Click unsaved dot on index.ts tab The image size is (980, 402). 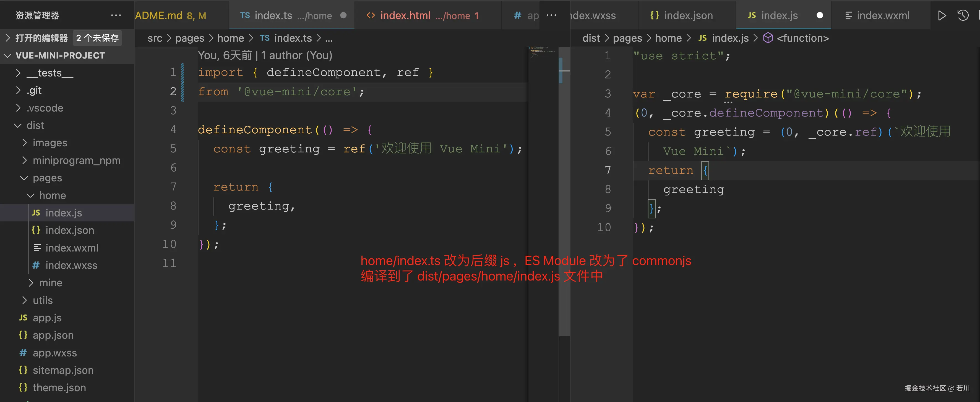[343, 15]
